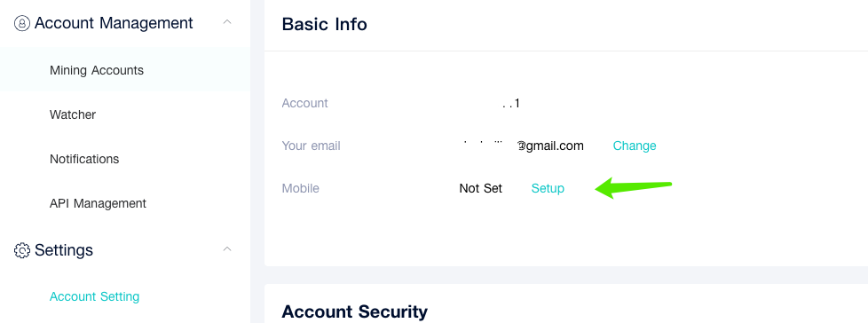Go to the Watcher page
Screen dimensions: 868x323
pos(73,114)
